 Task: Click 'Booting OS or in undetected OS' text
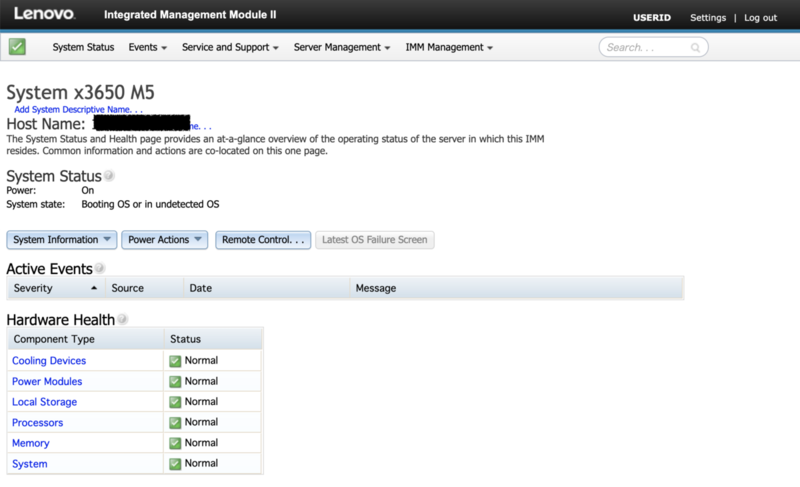150,204
